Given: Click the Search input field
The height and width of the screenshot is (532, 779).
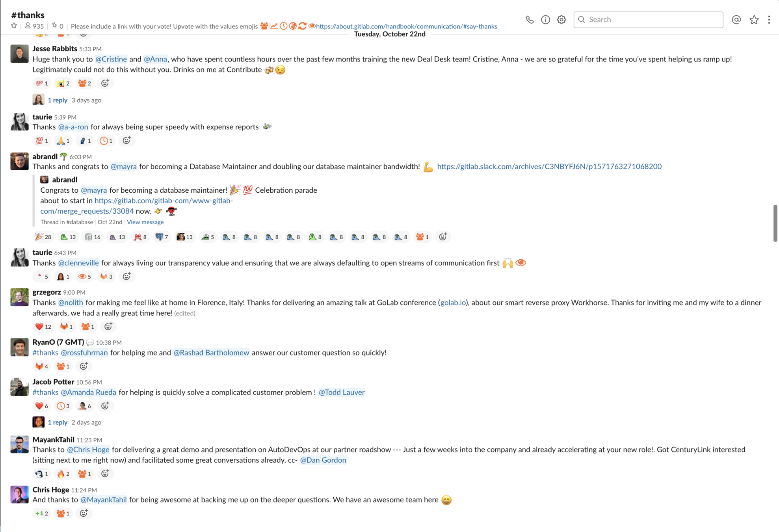Looking at the screenshot, I should click(648, 20).
